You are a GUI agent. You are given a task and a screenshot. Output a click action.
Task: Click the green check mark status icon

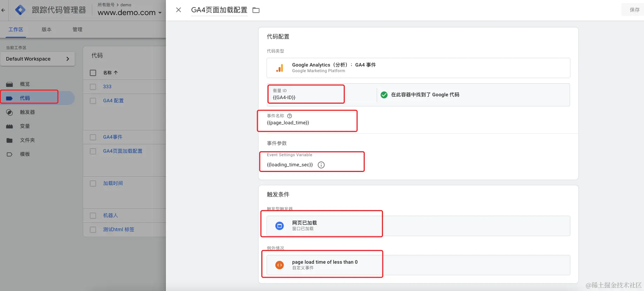tap(384, 95)
